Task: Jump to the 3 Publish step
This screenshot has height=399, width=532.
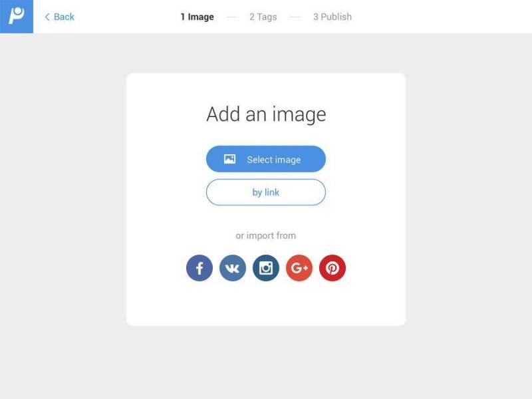Action: point(332,17)
